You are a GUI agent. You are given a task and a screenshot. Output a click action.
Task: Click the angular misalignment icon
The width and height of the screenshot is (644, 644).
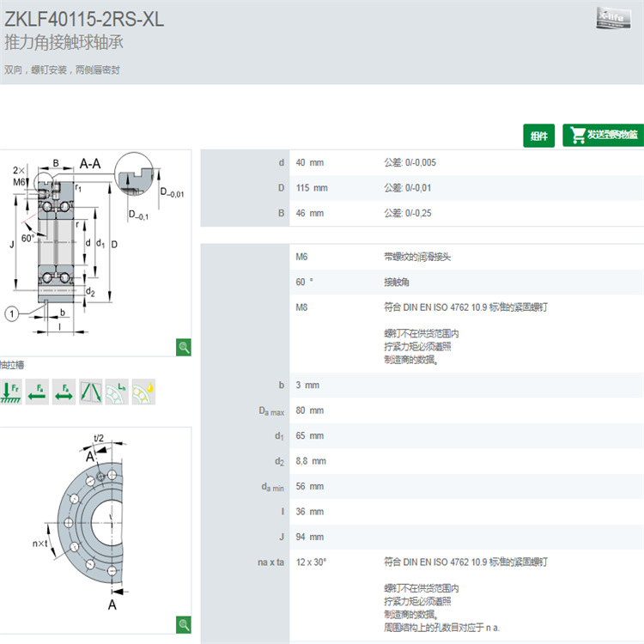(90, 392)
